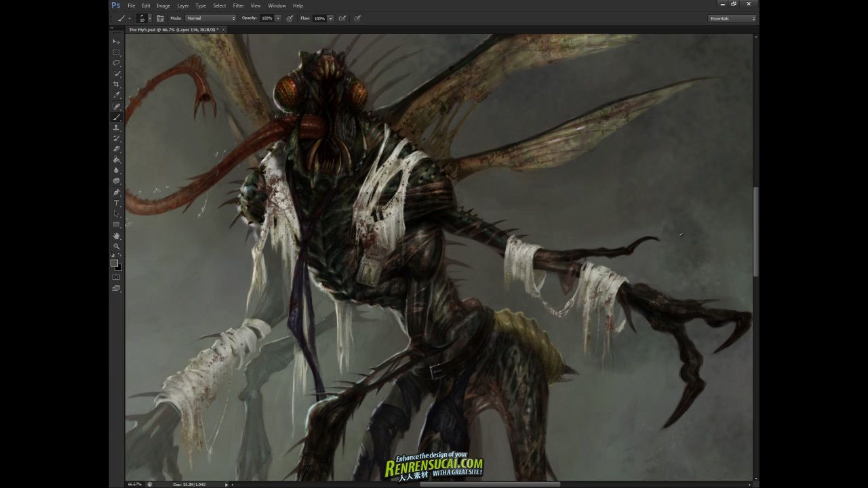The width and height of the screenshot is (868, 488).
Task: Change the screen mode icon
Action: pos(116,288)
